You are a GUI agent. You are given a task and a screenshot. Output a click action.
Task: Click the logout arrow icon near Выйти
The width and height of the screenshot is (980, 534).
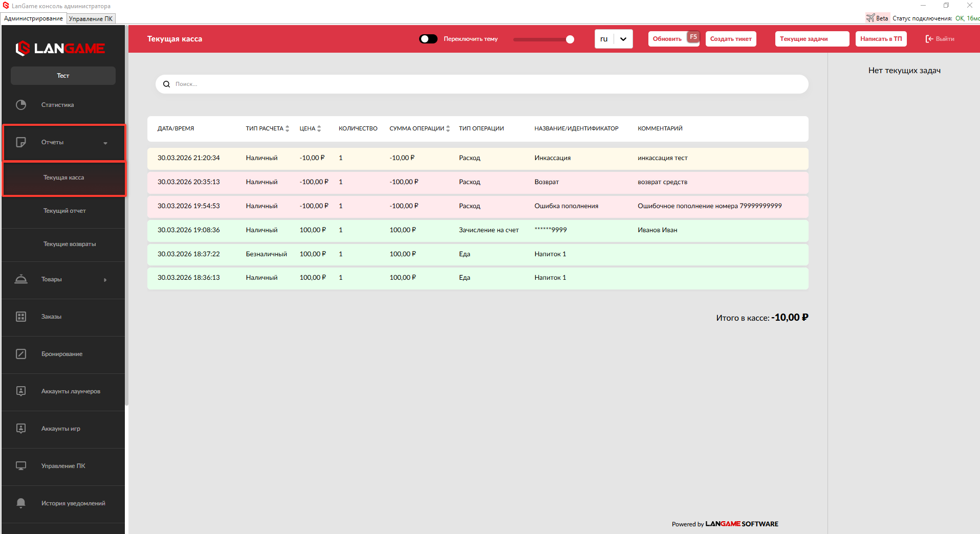pyautogui.click(x=929, y=39)
